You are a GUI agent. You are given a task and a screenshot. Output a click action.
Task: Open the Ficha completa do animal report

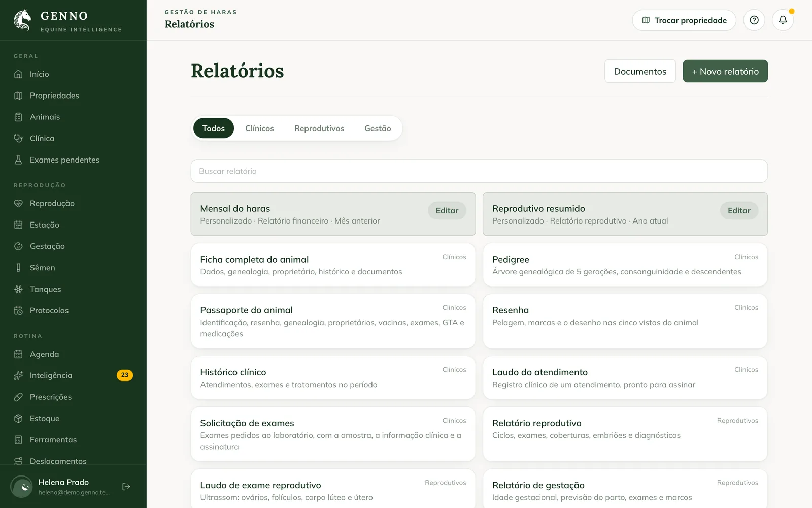333,265
